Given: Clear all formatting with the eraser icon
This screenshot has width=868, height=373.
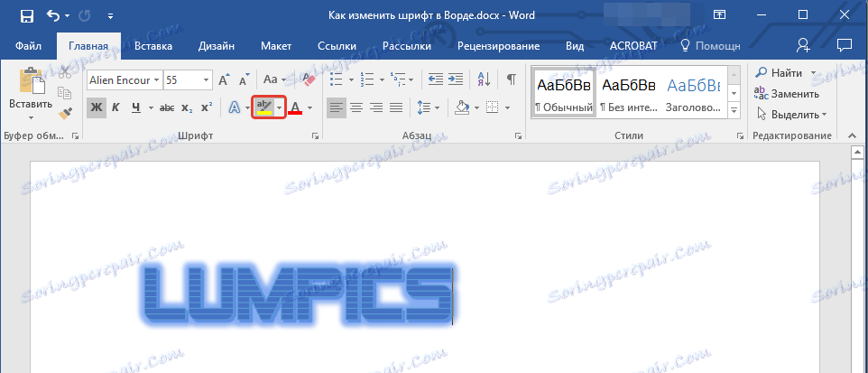Looking at the screenshot, I should click(307, 80).
